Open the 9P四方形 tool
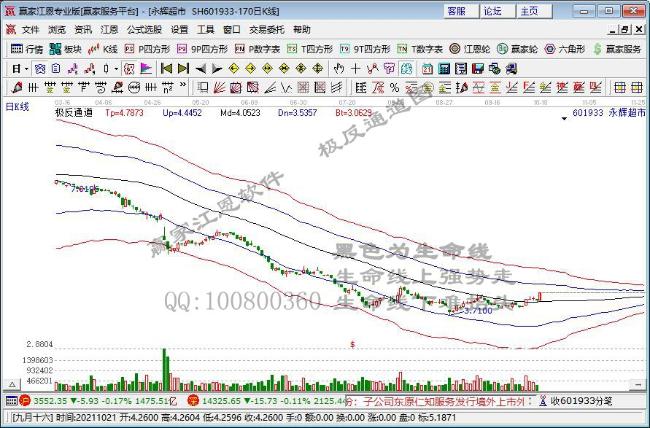The image size is (650, 428). tap(202, 49)
